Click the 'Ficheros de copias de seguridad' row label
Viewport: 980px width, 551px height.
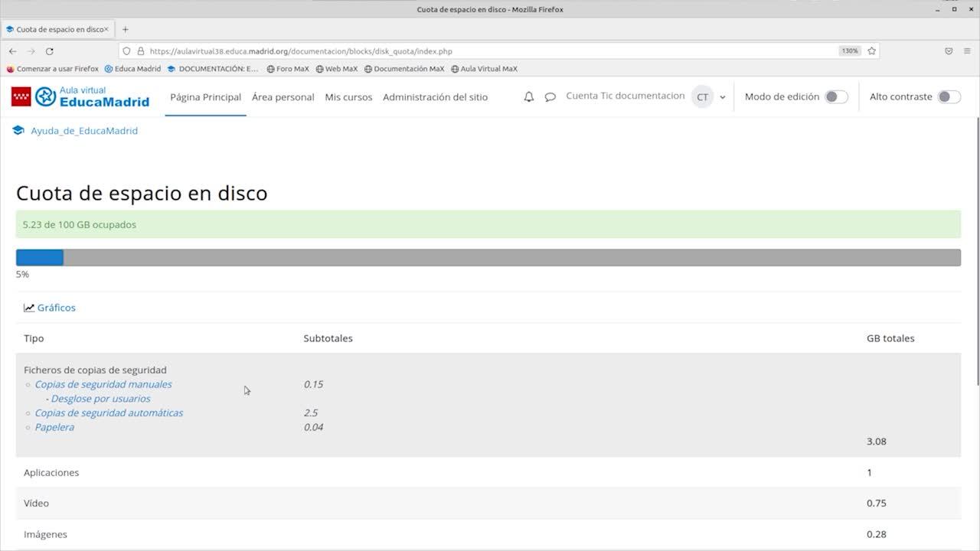(x=95, y=370)
